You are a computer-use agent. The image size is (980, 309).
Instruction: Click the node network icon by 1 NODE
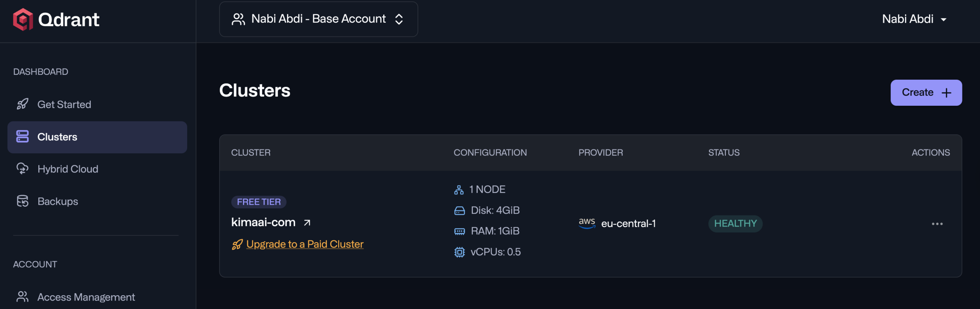pos(459,190)
